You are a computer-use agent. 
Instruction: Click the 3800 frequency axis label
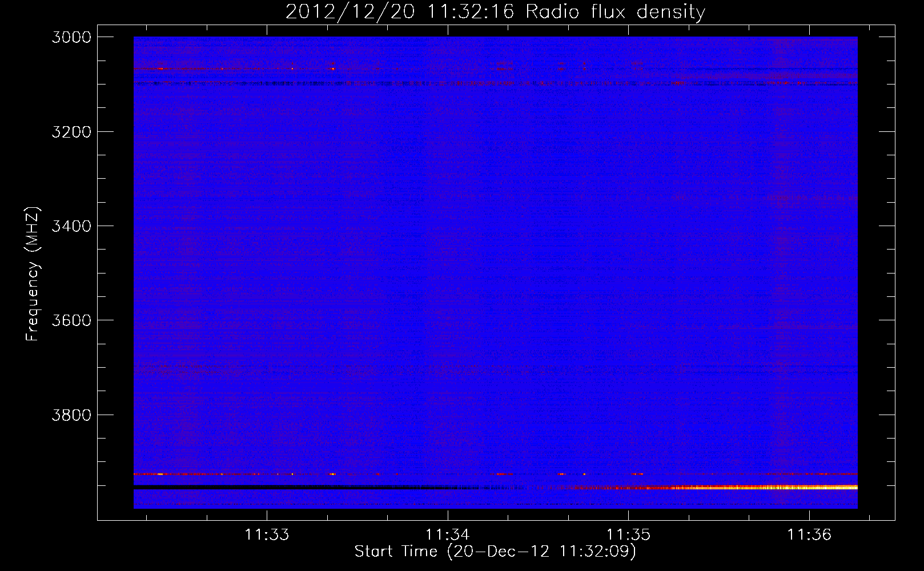tap(71, 415)
